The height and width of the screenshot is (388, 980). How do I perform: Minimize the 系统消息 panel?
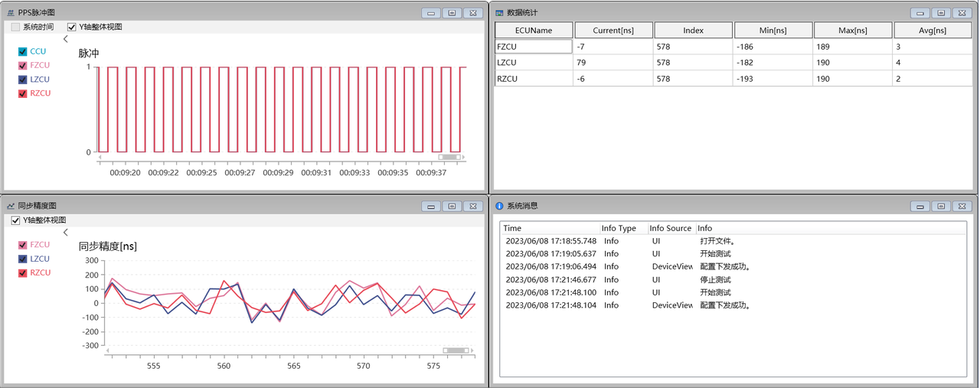(920, 206)
